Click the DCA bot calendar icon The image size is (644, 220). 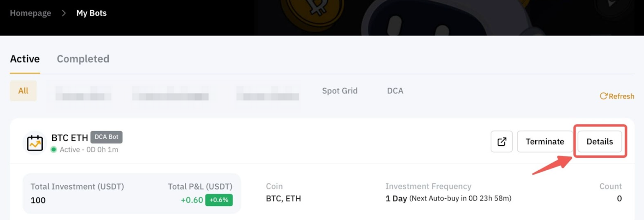(35, 143)
